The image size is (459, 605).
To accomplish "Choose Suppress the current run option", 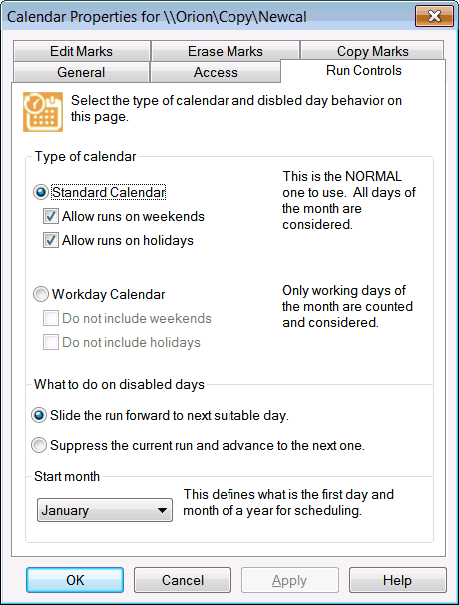I will point(39,445).
